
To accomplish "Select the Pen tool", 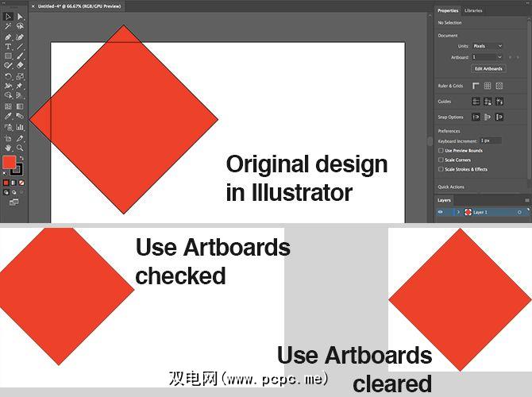I will (x=8, y=37).
